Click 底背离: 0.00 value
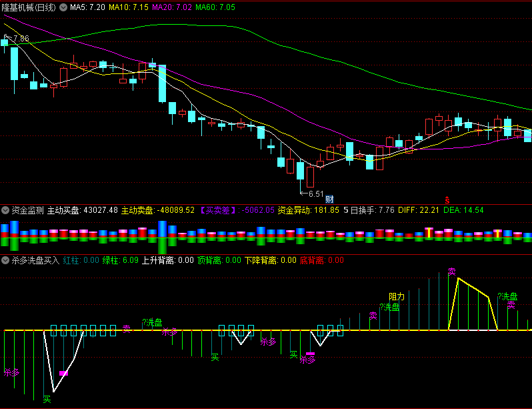The image size is (532, 409). [322, 261]
